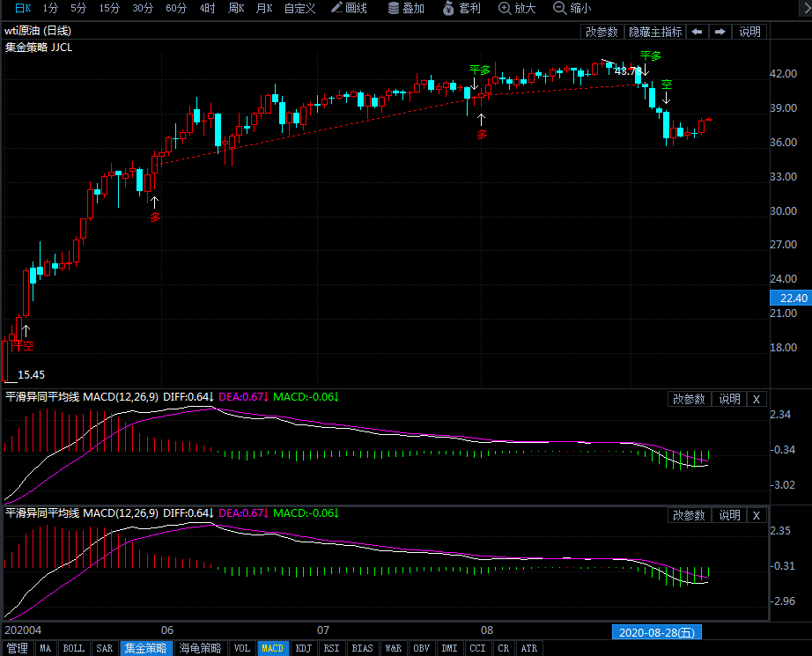Viewport: 812px width, 656px height.
Task: Close the second MACD panel with X
Action: pyautogui.click(x=756, y=515)
